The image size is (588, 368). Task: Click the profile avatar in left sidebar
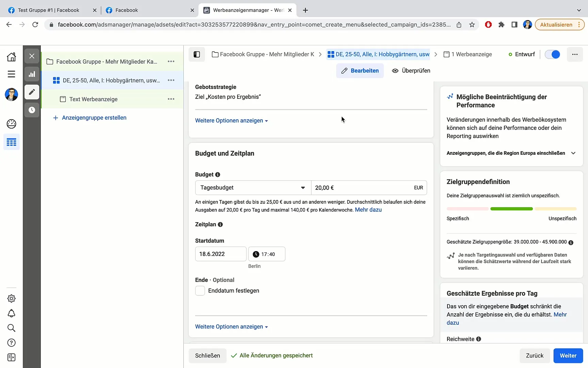pos(11,94)
